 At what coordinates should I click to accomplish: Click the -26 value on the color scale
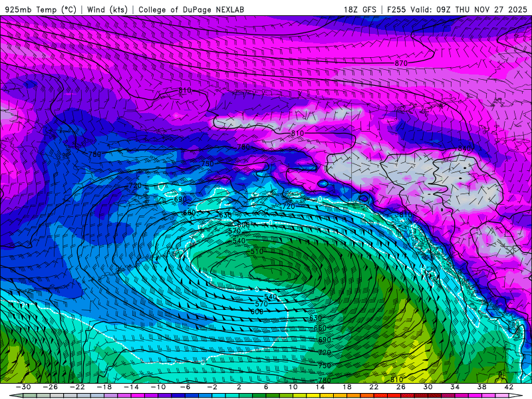click(x=51, y=387)
